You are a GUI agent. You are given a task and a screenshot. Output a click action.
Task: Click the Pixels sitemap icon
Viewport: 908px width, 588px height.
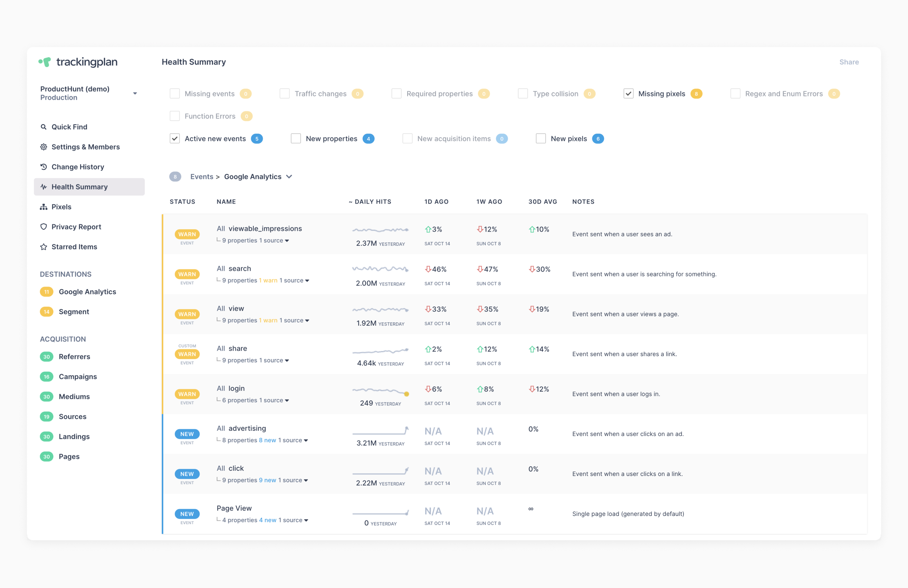pos(43,207)
